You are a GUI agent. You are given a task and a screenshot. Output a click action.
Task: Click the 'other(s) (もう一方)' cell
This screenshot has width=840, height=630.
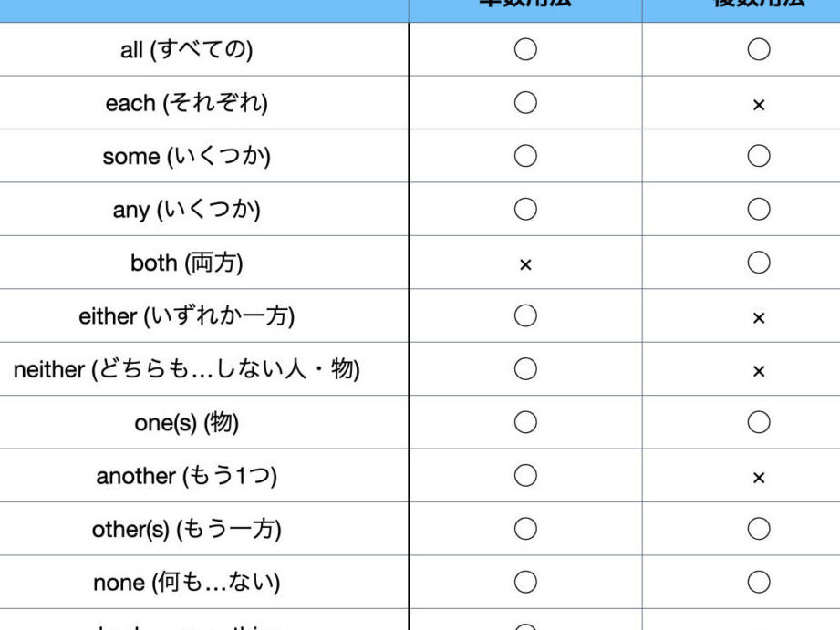[x=186, y=529]
